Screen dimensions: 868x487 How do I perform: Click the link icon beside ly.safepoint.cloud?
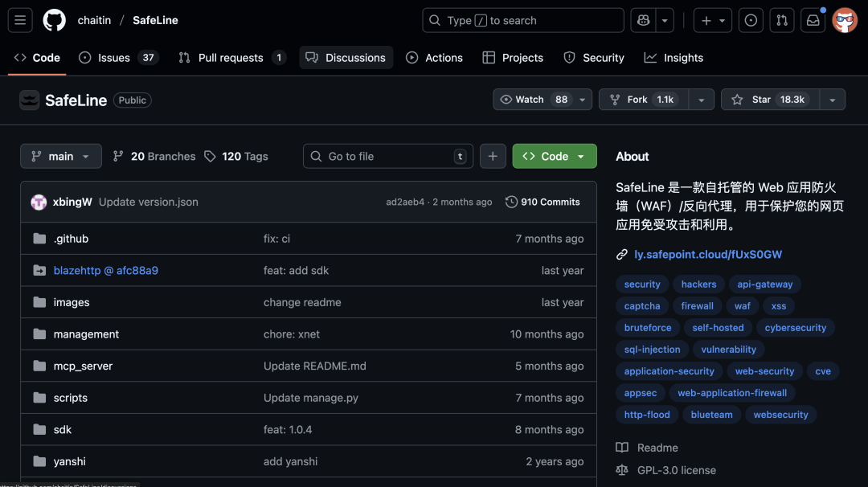point(621,255)
